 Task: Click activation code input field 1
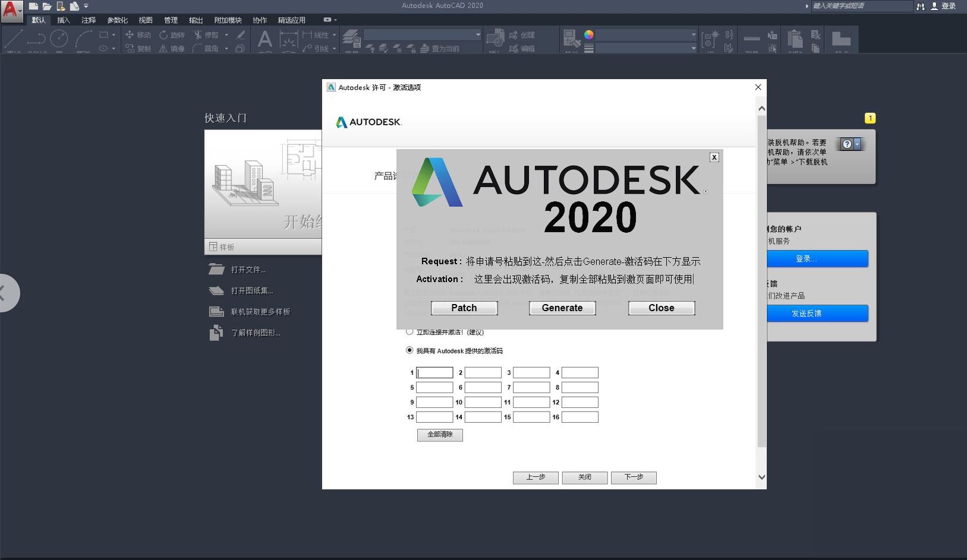click(434, 373)
